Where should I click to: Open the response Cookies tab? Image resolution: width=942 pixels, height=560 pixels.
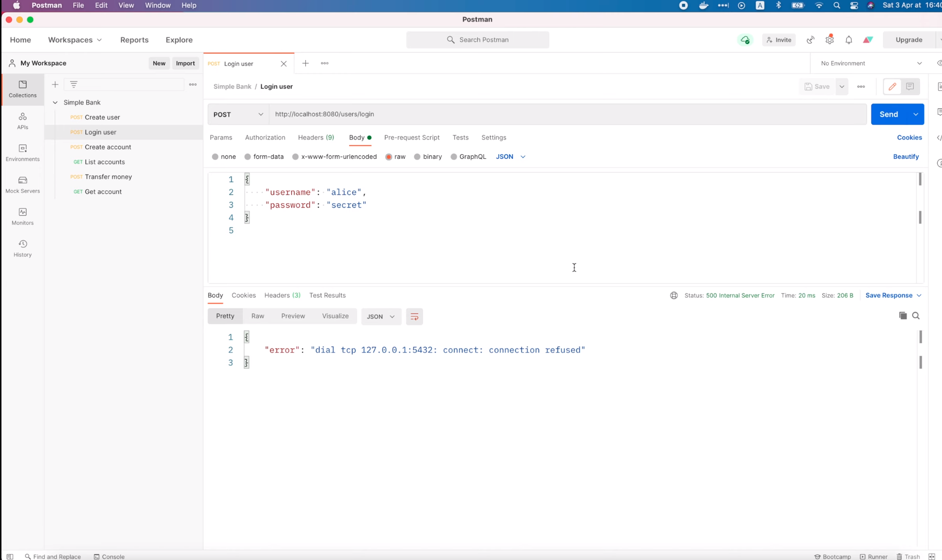coord(244,295)
